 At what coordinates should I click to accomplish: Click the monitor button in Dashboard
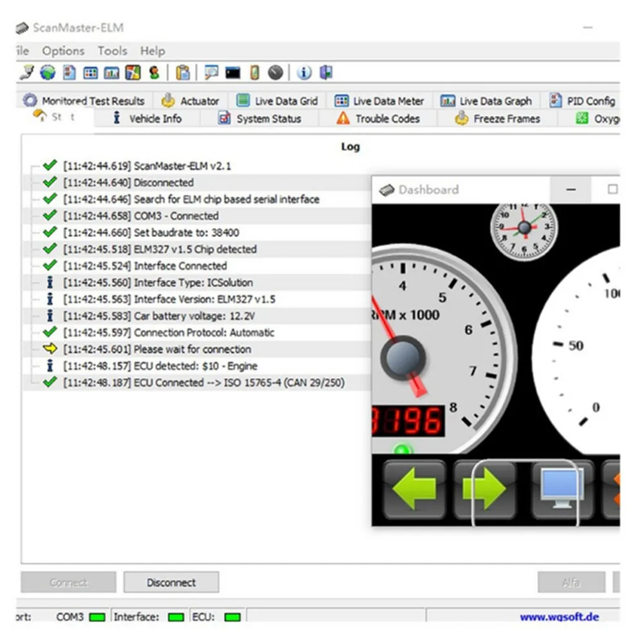(562, 489)
